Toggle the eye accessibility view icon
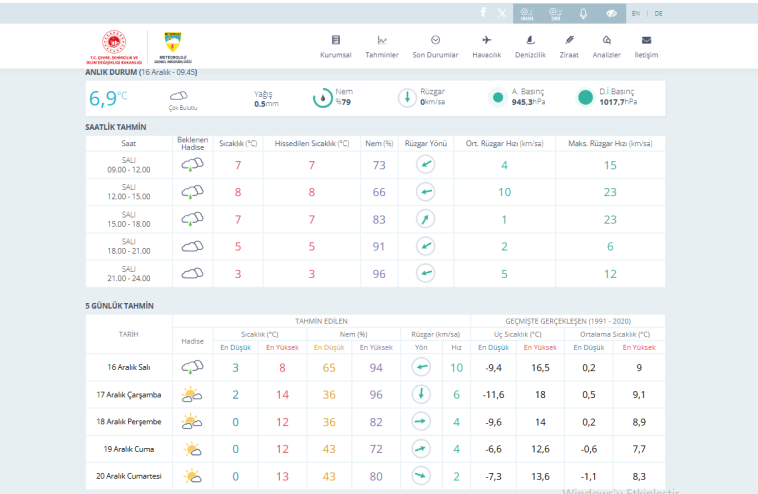 [x=610, y=13]
